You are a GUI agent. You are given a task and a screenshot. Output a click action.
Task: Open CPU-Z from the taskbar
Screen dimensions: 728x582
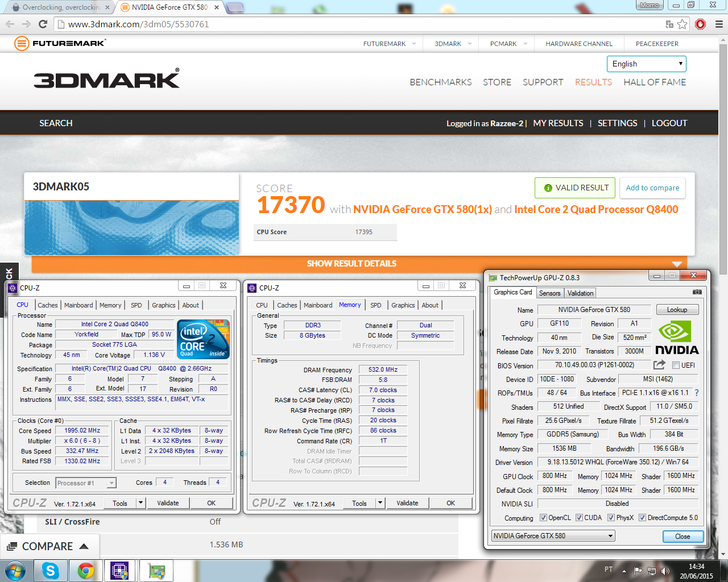pyautogui.click(x=119, y=571)
